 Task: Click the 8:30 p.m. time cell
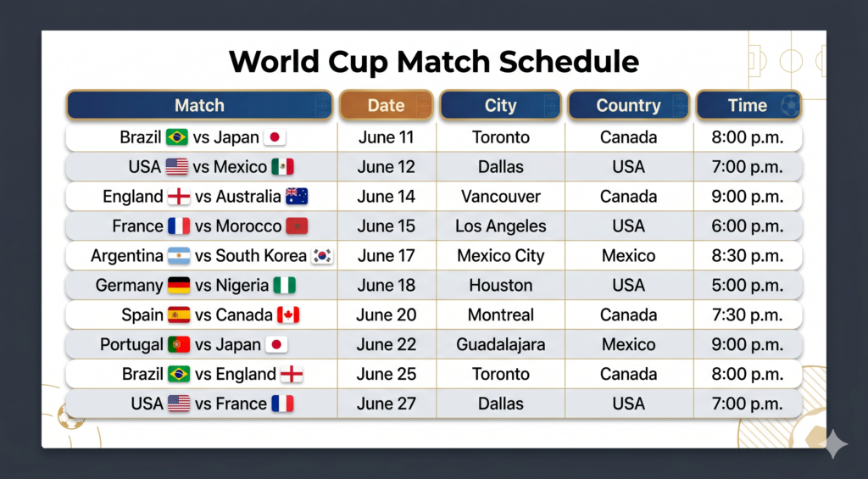pos(748,256)
